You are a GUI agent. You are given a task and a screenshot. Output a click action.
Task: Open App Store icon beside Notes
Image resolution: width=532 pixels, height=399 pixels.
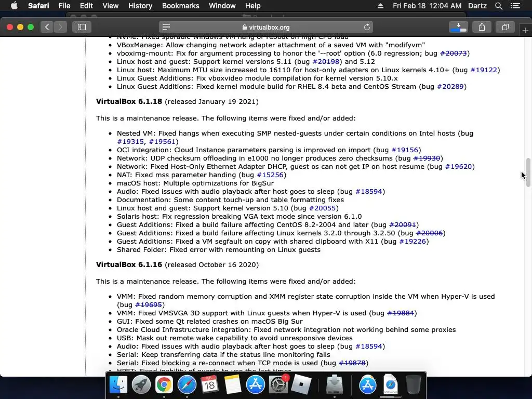tap(255, 385)
